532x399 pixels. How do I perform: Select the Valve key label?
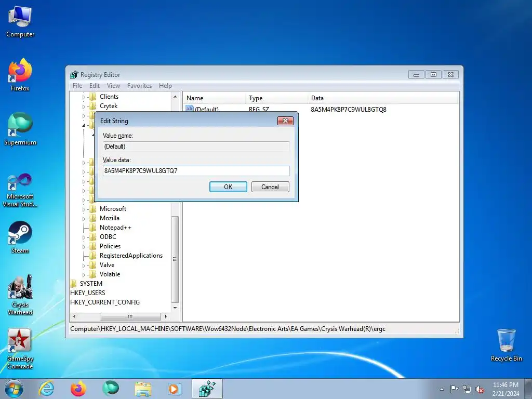coord(107,265)
